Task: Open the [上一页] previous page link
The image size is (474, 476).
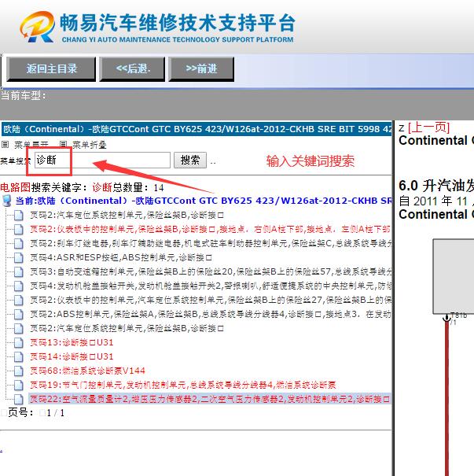Action: [428, 127]
